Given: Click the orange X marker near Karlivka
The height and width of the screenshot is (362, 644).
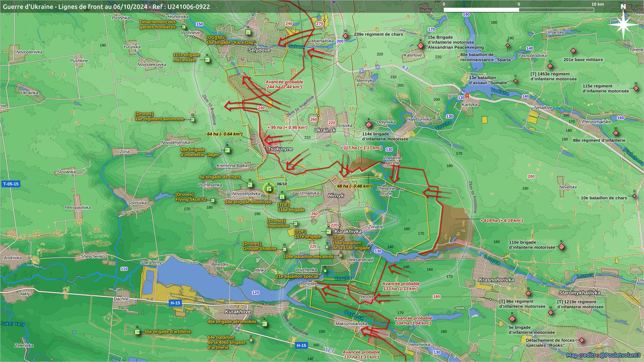Looking at the screenshot, I should (x=467, y=96).
